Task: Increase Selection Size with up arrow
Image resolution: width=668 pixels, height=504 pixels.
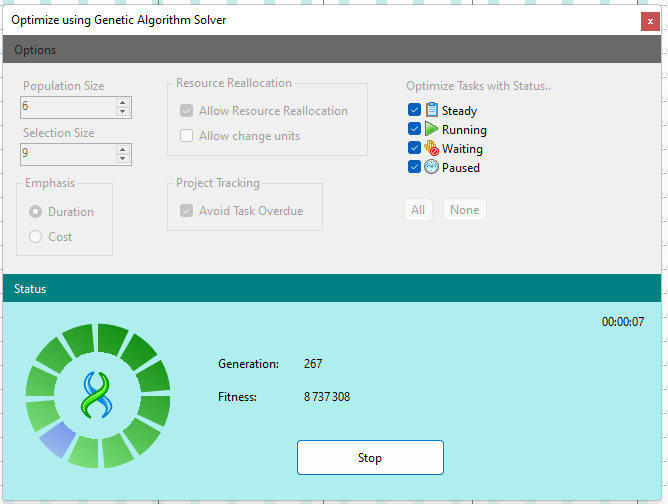Action: 123,149
